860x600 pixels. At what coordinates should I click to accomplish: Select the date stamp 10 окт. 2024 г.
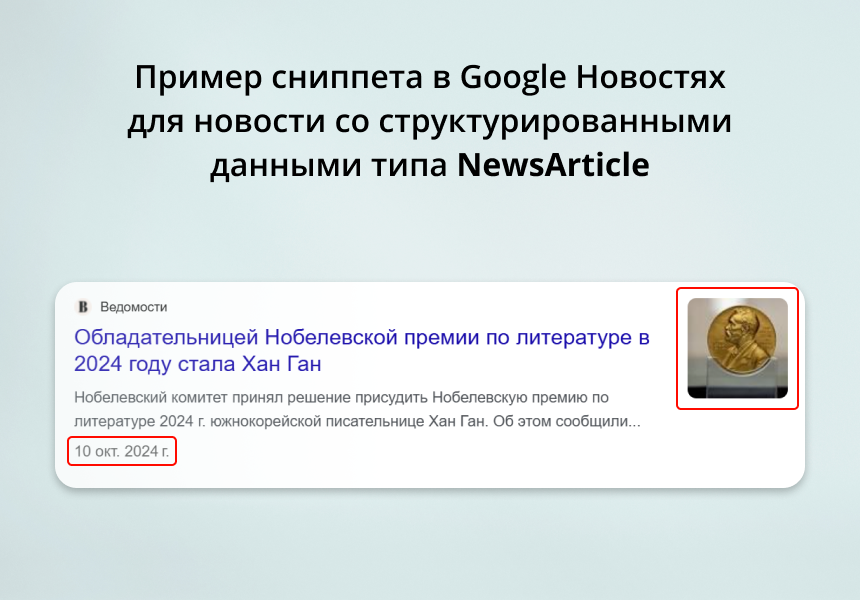[x=121, y=451]
